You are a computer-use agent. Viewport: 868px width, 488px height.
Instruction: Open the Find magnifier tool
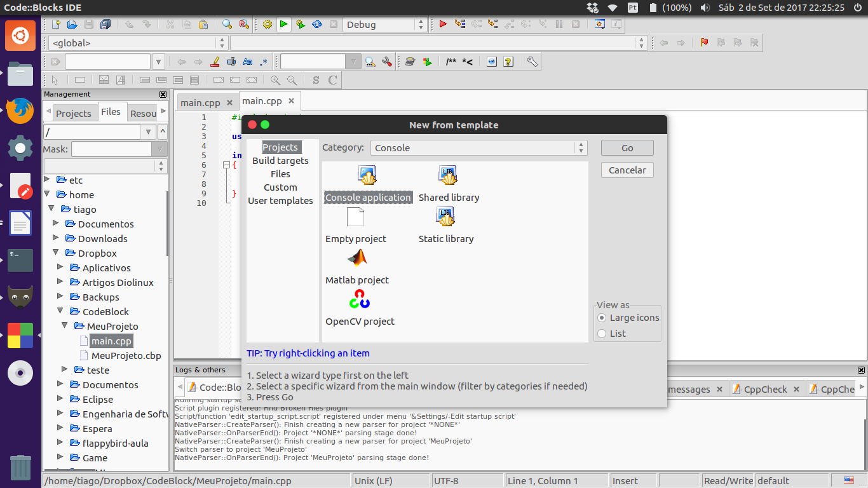coord(227,24)
